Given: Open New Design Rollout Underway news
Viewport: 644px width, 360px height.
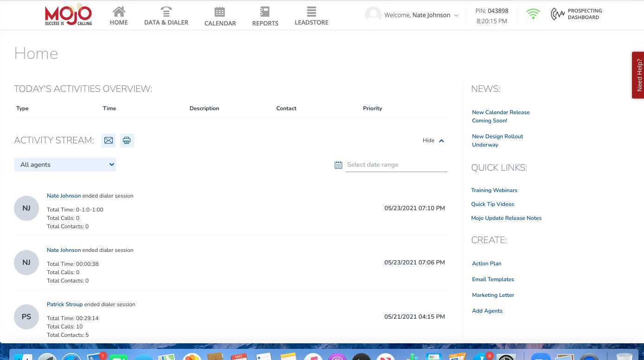Looking at the screenshot, I should (x=497, y=141).
